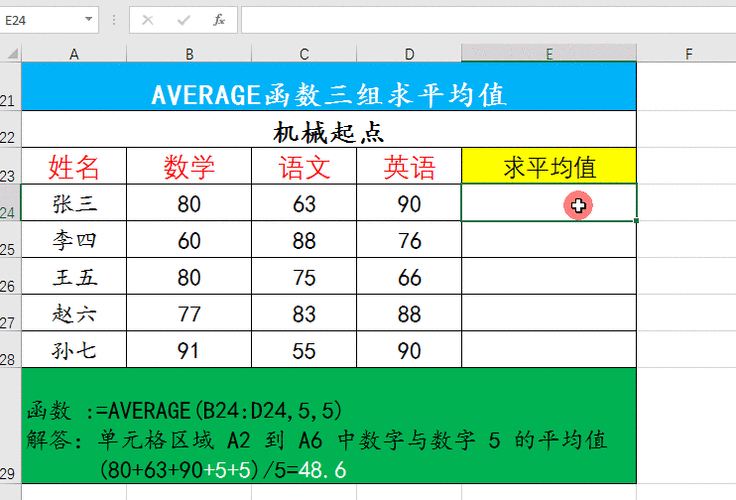Select empty average cell for 孙七

[549, 349]
